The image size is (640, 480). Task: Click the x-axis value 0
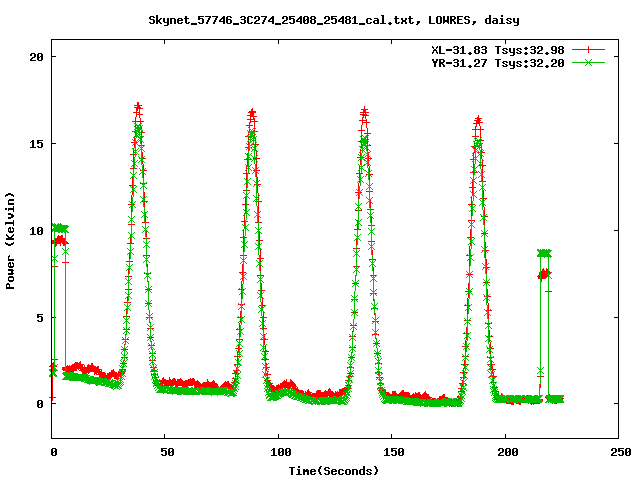(54, 452)
